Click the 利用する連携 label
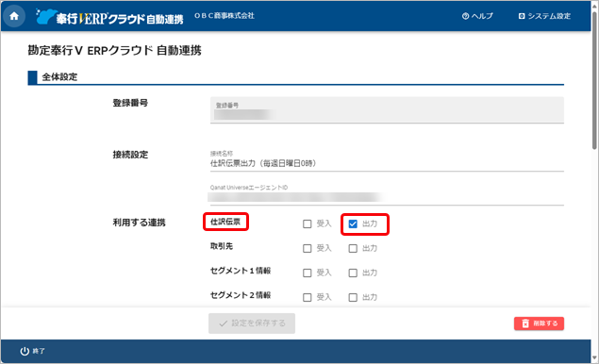 tap(139, 223)
